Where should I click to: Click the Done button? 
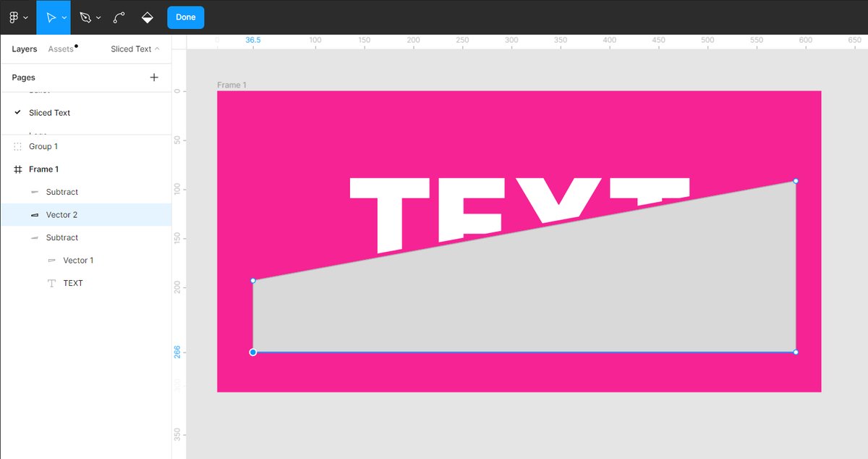pos(186,17)
